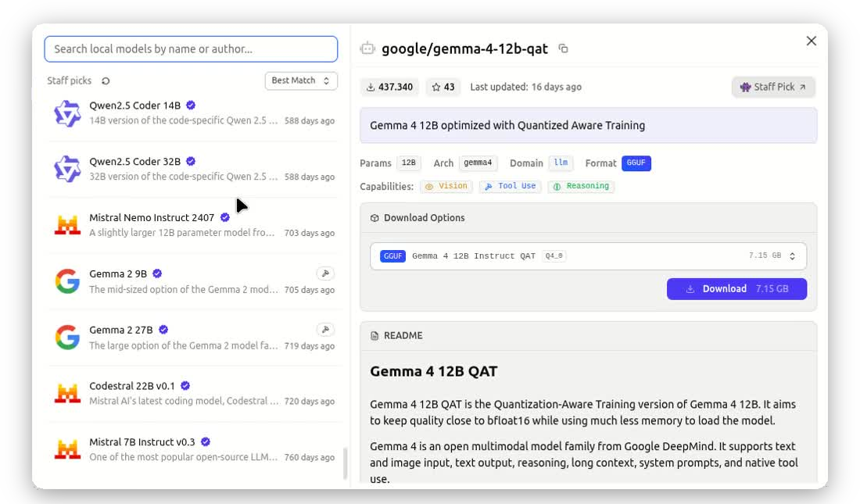This screenshot has width=860, height=504.
Task: Click the Download 7.15 GB button
Action: pos(736,289)
